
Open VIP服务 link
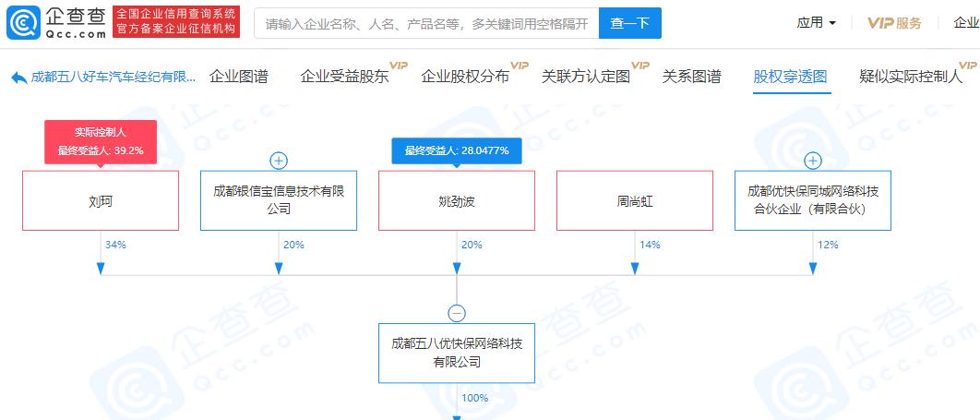[x=894, y=23]
